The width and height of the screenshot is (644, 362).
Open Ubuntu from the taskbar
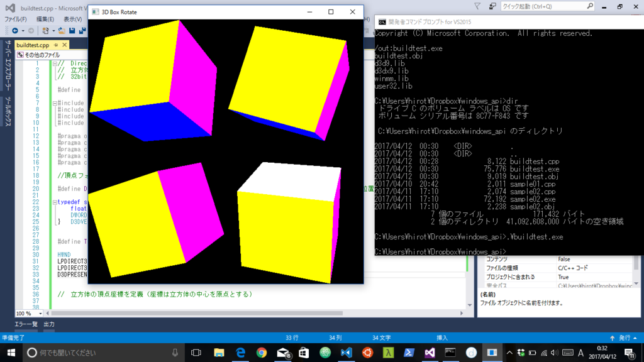(367, 353)
